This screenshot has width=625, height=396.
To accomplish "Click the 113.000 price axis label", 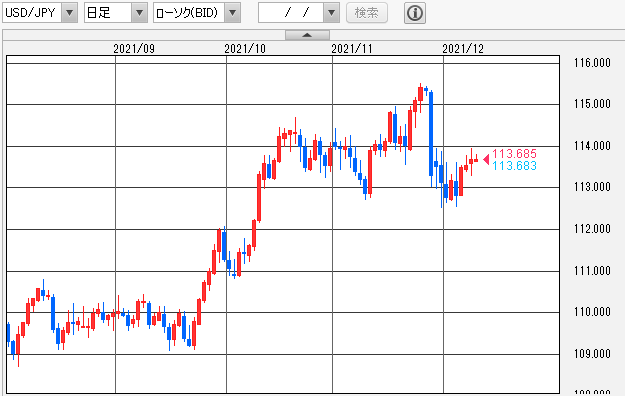I will click(x=592, y=187).
